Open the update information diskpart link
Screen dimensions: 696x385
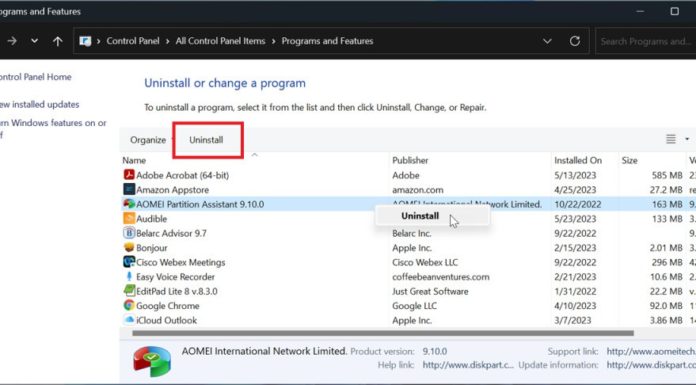pos(651,365)
